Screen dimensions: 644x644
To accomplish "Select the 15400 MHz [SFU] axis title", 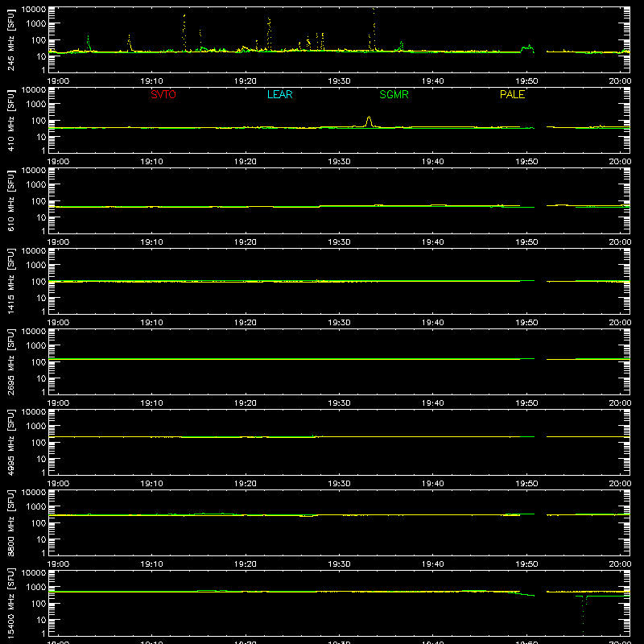I will click(11, 603).
